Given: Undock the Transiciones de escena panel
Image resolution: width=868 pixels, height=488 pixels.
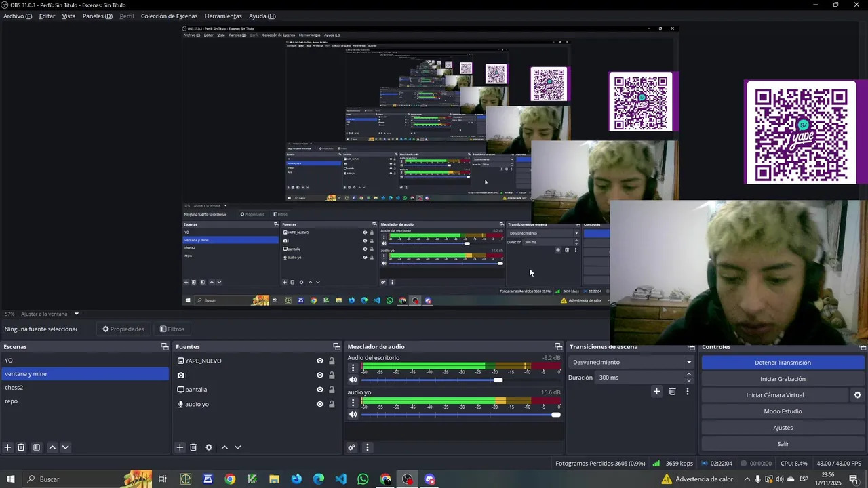Looking at the screenshot, I should click(x=692, y=347).
